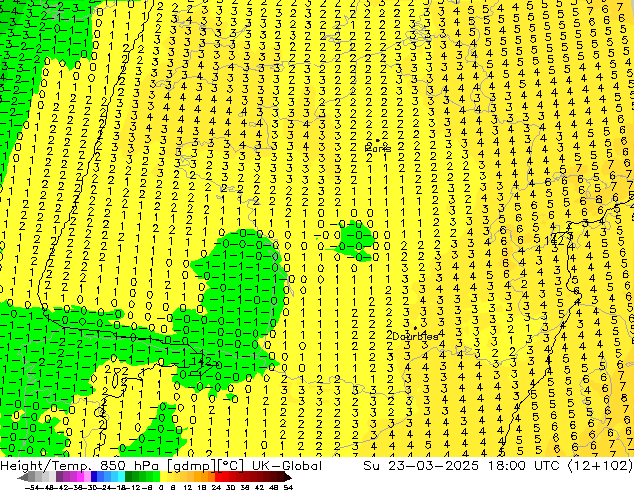
Task: Click the '18:00 UTC' time text
Action: coord(525,466)
